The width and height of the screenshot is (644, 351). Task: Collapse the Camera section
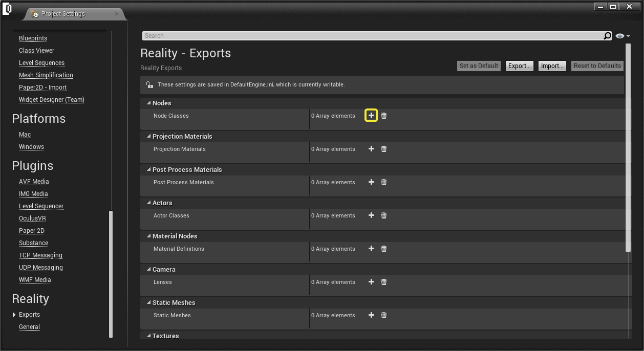pyautogui.click(x=149, y=270)
